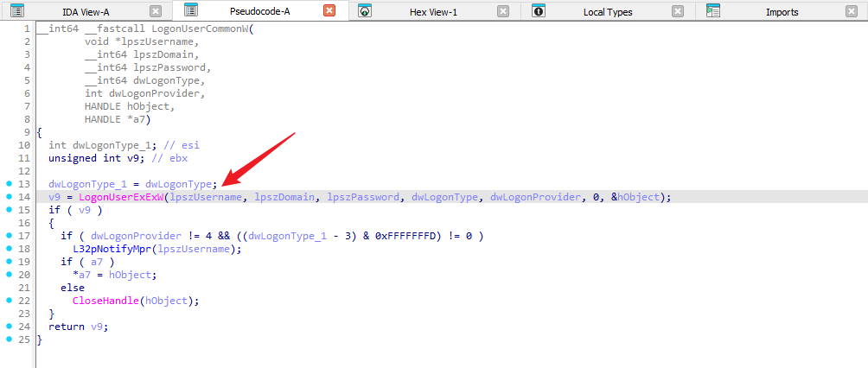The height and width of the screenshot is (368, 868).
Task: Toggle breakpoint dot on line 14
Action: [8, 197]
